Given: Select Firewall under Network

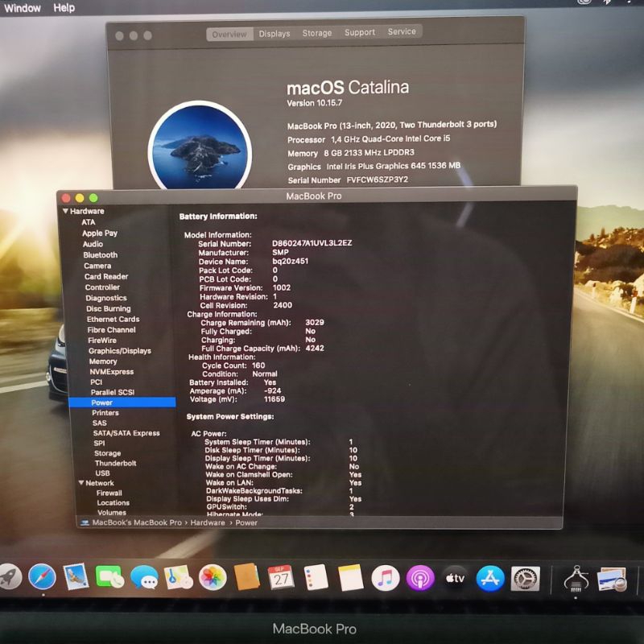Looking at the screenshot, I should coord(109,493).
